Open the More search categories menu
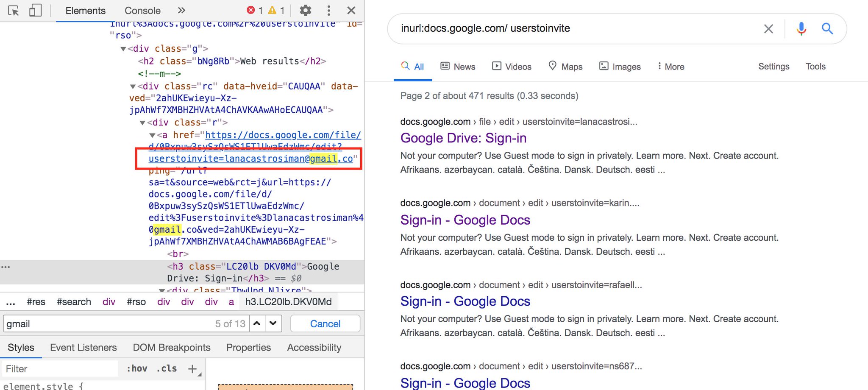 point(671,67)
